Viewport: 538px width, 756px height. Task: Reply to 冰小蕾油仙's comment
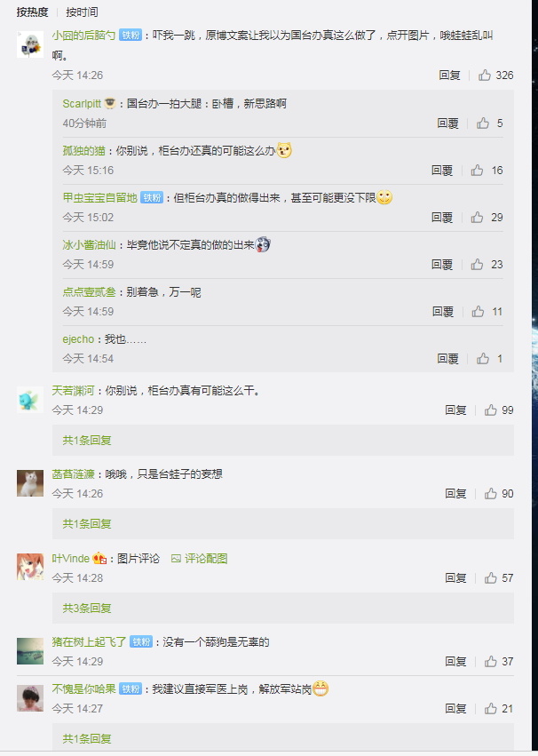442,264
